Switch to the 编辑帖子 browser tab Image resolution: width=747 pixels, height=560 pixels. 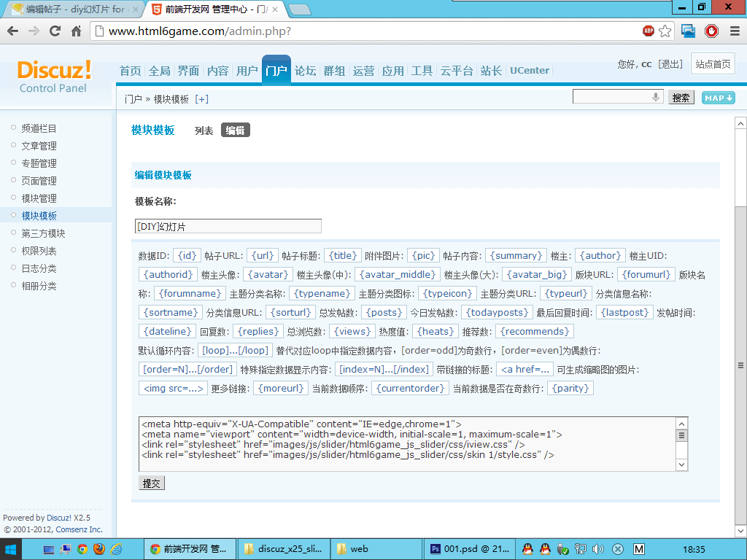(75, 9)
